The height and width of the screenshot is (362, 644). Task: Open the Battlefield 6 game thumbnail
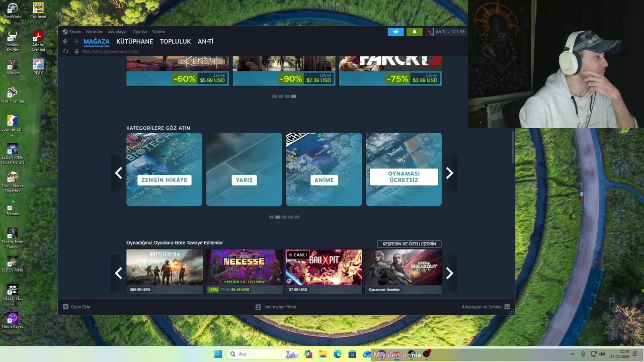pyautogui.click(x=165, y=267)
